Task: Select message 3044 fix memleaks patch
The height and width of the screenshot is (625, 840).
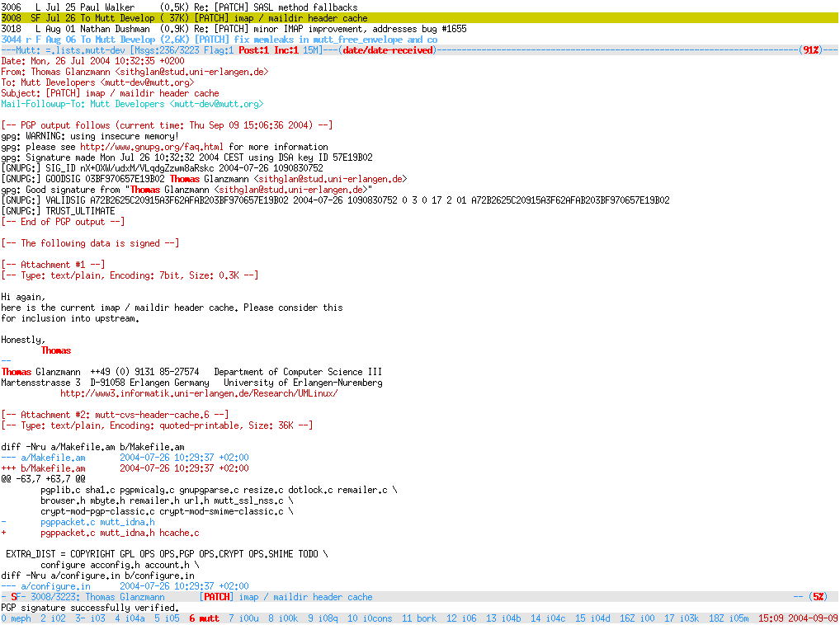Action: click(420, 40)
